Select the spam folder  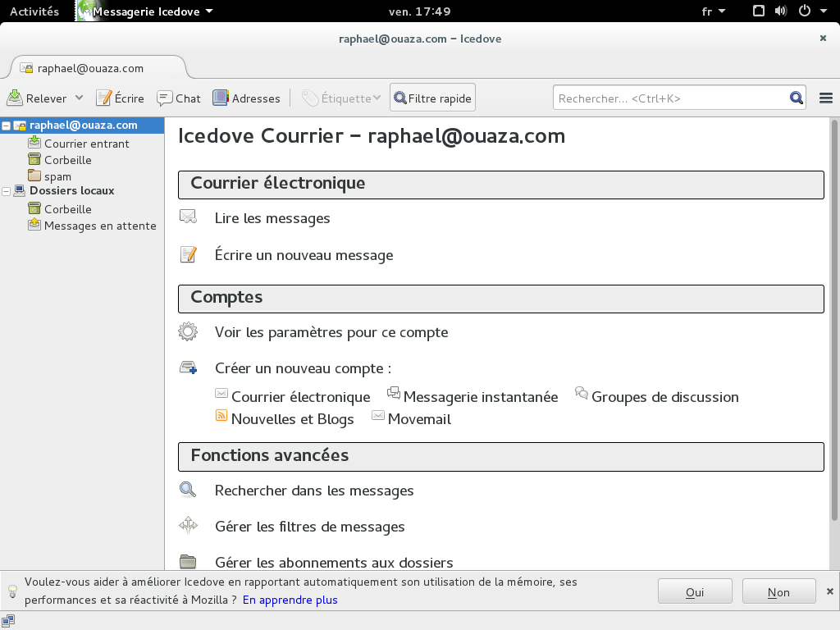click(57, 177)
